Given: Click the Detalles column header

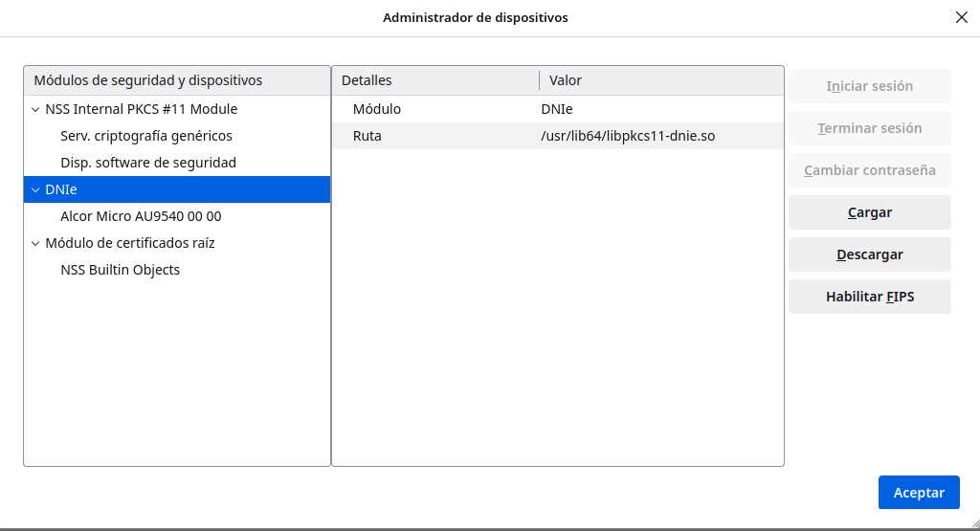Looking at the screenshot, I should [x=435, y=80].
